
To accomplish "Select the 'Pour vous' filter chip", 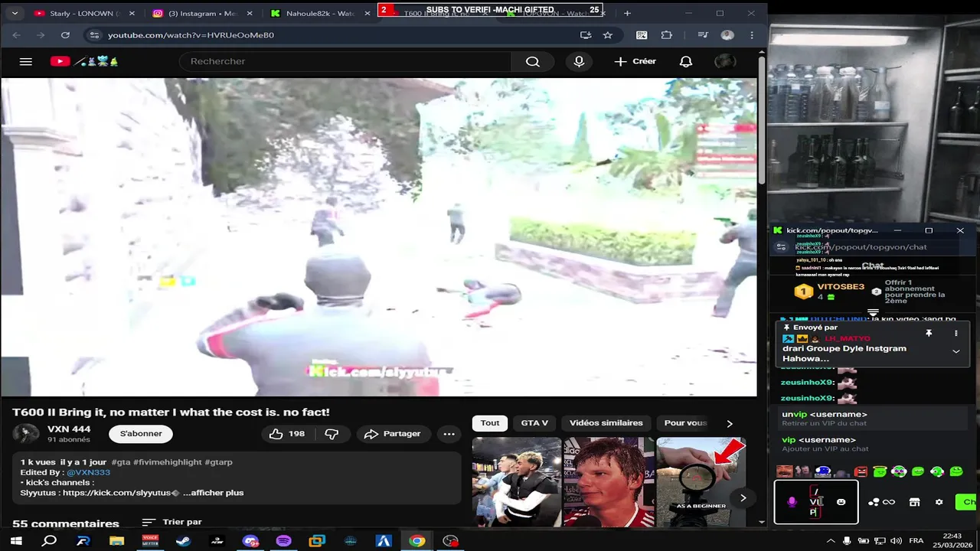I will pos(685,423).
